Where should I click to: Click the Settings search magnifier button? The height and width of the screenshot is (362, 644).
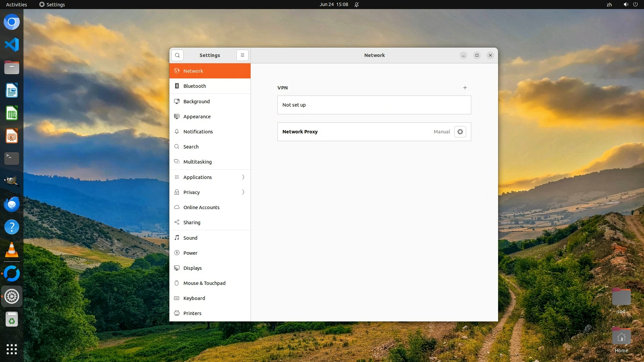(177, 55)
